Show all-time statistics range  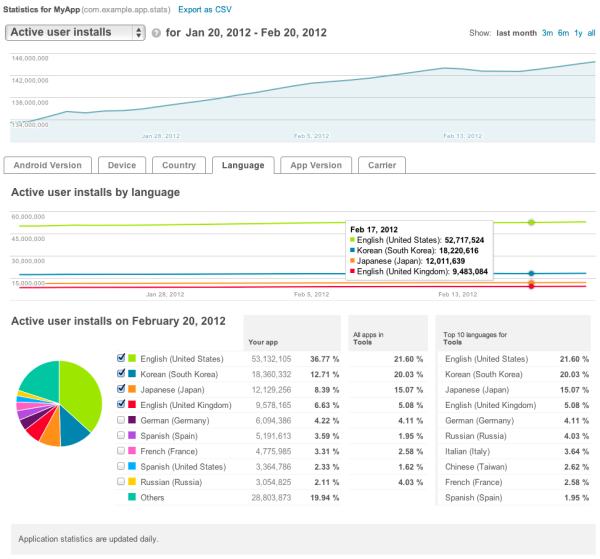(x=591, y=33)
